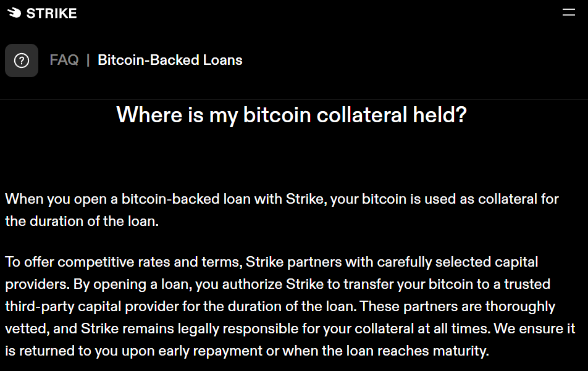The height and width of the screenshot is (371, 588).
Task: Click the Strike swoosh logo icon
Action: coord(14,13)
